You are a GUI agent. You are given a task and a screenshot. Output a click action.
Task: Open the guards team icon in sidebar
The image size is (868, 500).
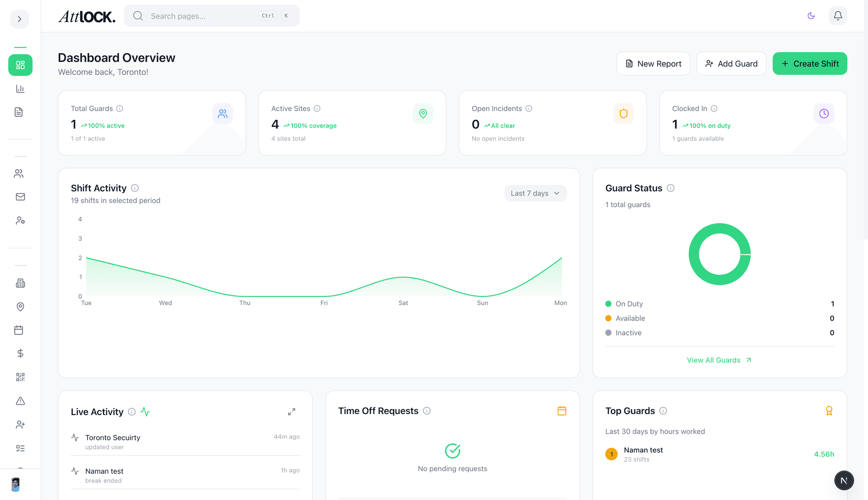coord(20,173)
